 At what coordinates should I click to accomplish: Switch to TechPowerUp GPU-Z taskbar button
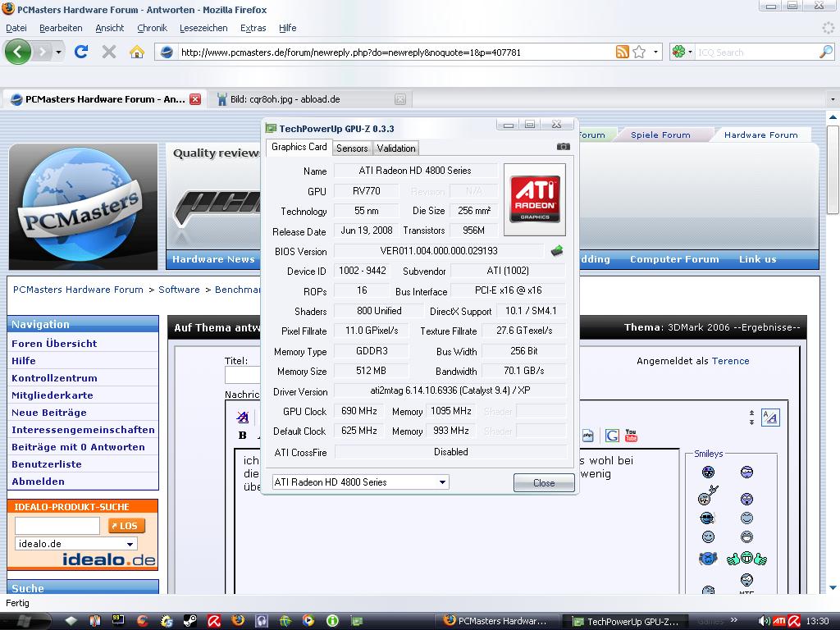(x=626, y=622)
